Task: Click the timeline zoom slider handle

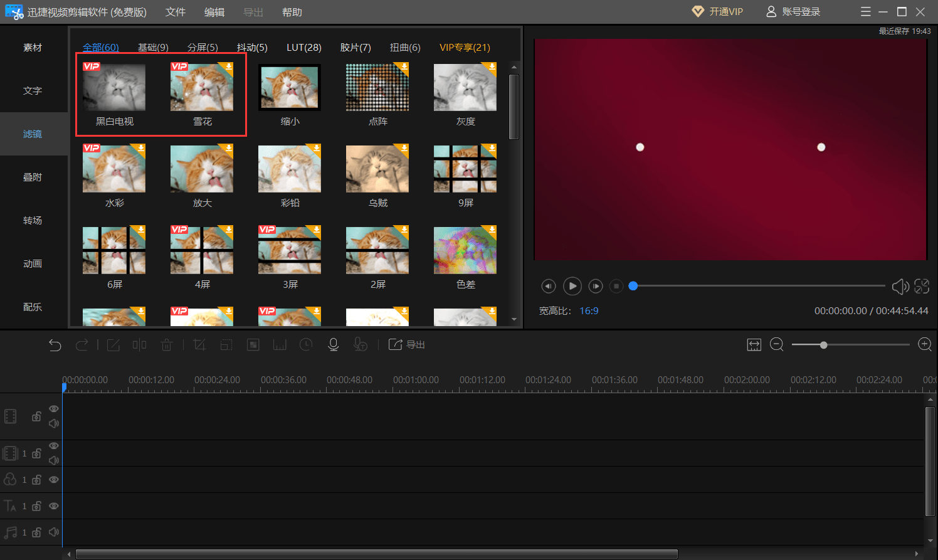Action: pyautogui.click(x=824, y=345)
